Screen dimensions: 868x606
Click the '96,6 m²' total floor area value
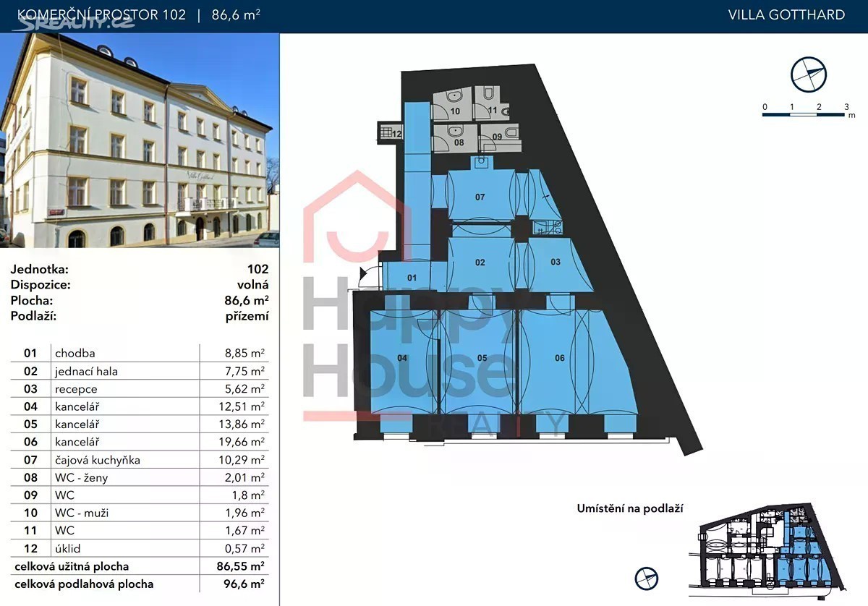pyautogui.click(x=244, y=584)
